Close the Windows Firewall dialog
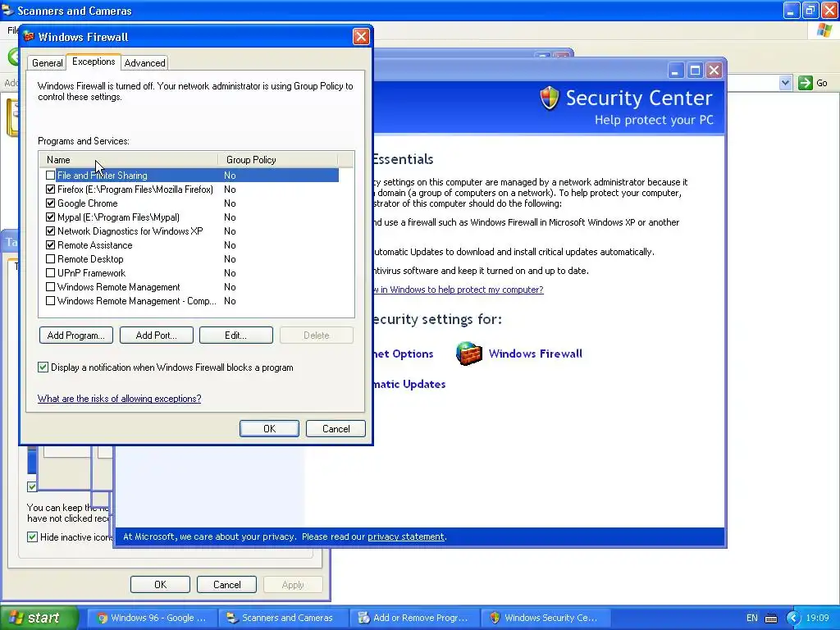840x630 pixels. point(361,36)
